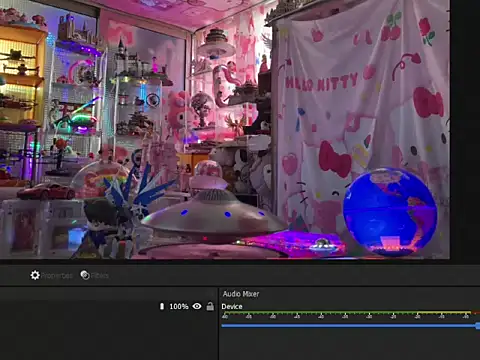Click the Sources dock header bar
Viewport: 480px width, 360px height.
pyautogui.click(x=108, y=294)
